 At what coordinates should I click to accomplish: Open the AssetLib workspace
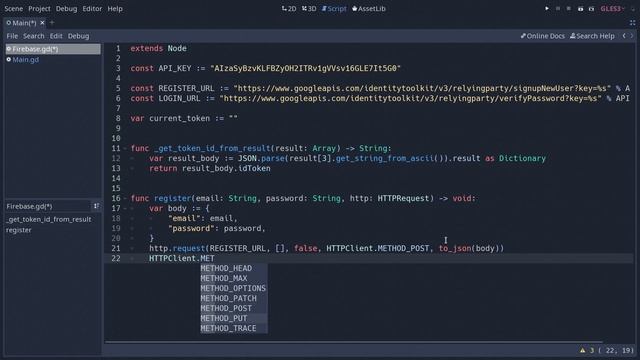(369, 9)
